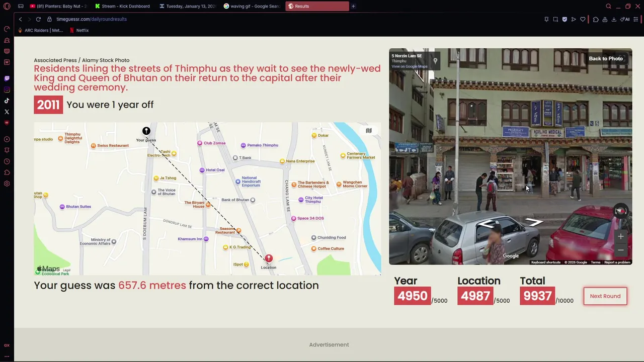Reload the current page
The image size is (644, 362).
point(38,19)
